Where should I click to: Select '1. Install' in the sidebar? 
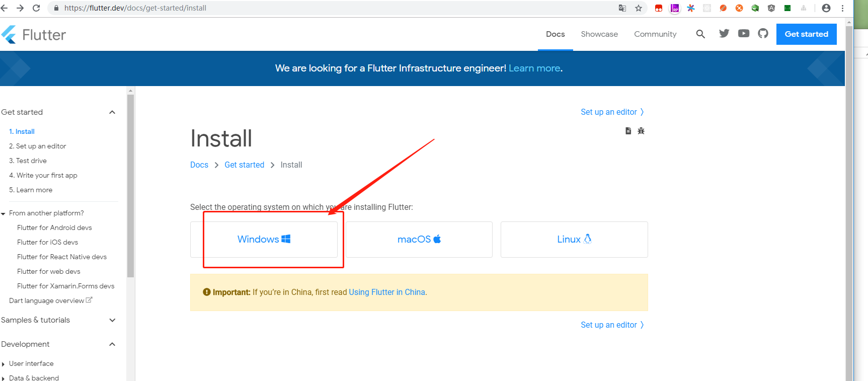(x=22, y=131)
